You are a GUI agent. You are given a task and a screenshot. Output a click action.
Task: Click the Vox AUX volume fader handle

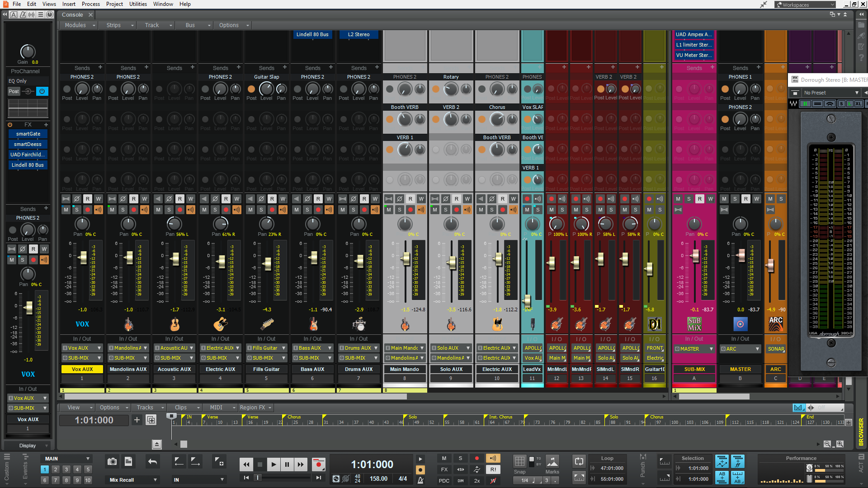(82, 258)
